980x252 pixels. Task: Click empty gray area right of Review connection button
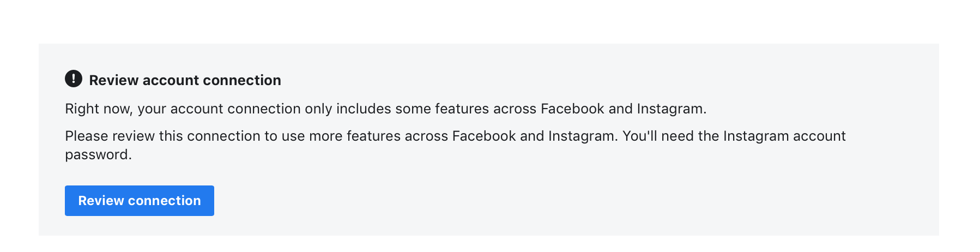[545, 201]
